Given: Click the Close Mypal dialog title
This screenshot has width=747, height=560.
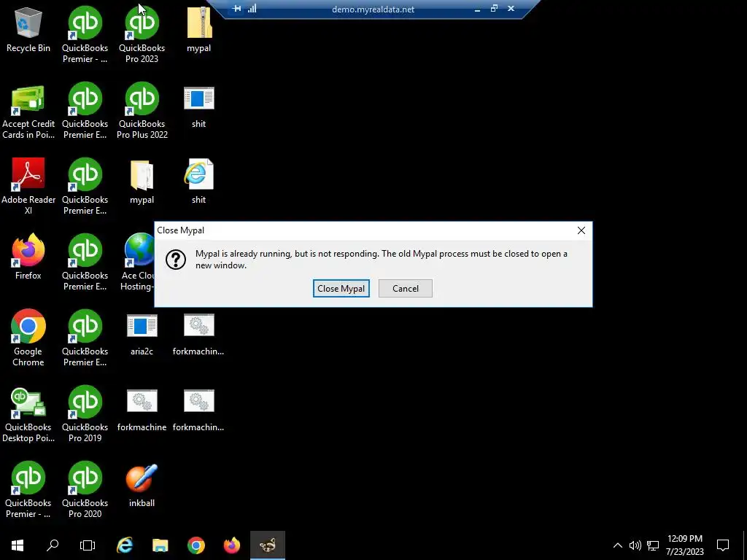Looking at the screenshot, I should (181, 230).
